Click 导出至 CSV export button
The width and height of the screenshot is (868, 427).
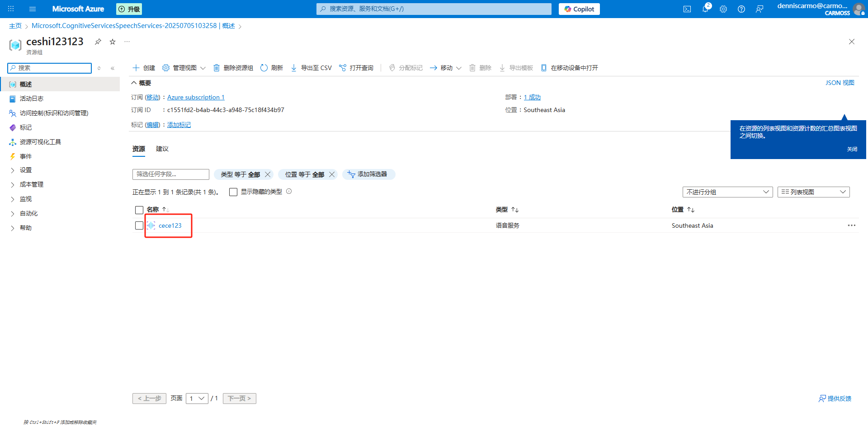coord(311,68)
